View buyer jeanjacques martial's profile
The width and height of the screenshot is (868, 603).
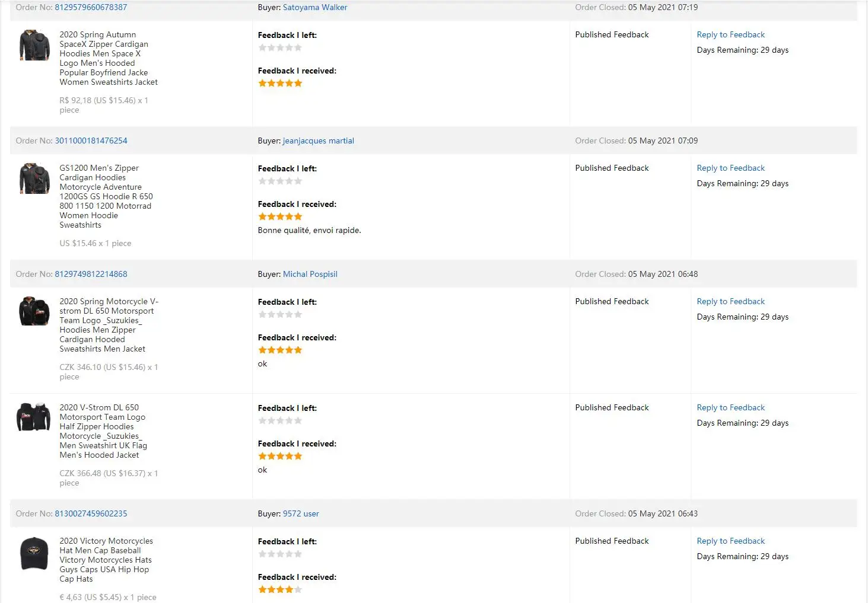pos(318,141)
